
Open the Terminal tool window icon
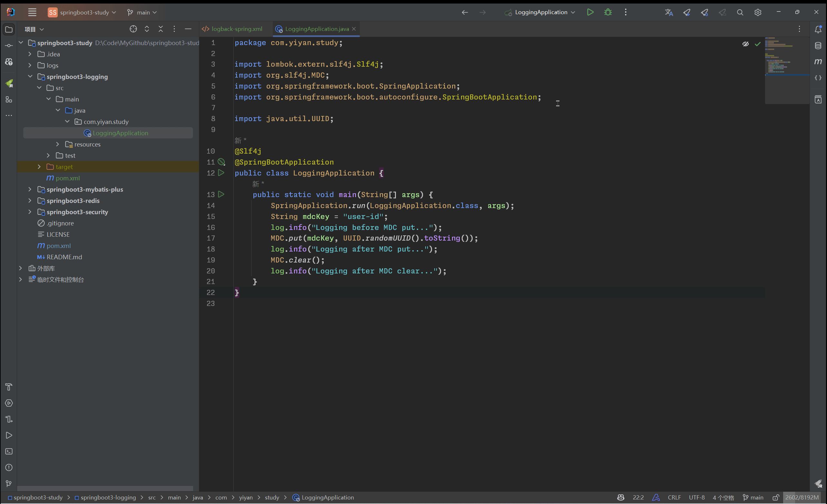point(9,452)
